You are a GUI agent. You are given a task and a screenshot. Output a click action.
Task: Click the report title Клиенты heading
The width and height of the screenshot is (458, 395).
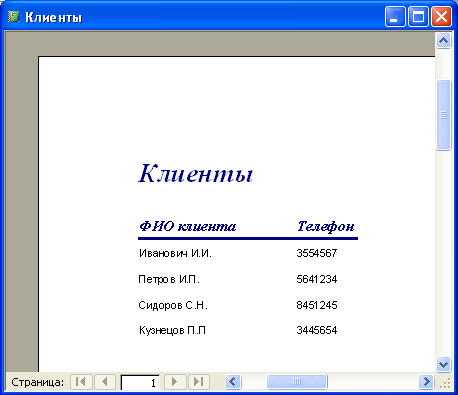tap(196, 173)
